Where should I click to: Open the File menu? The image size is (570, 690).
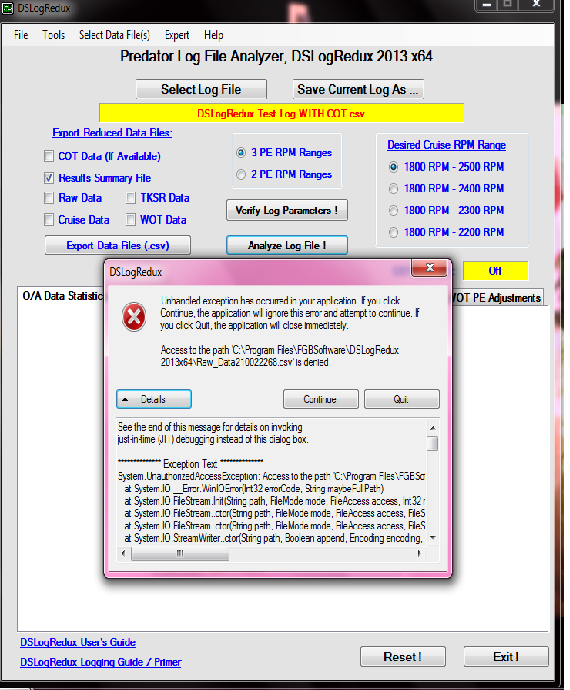[x=21, y=35]
